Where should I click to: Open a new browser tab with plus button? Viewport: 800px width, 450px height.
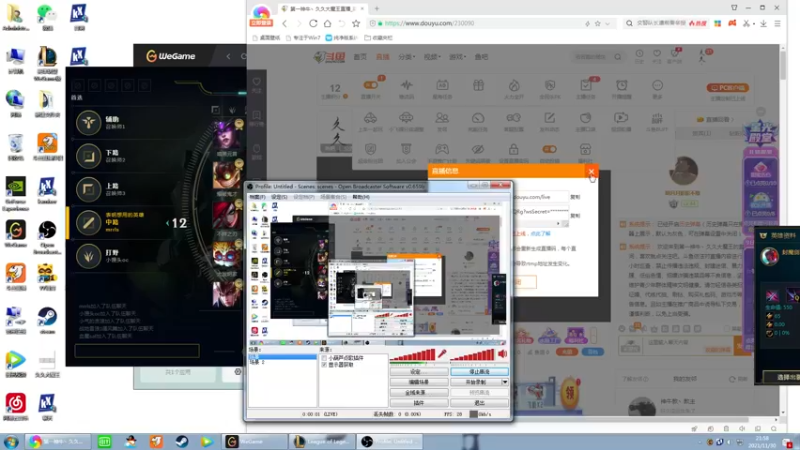coord(377,9)
